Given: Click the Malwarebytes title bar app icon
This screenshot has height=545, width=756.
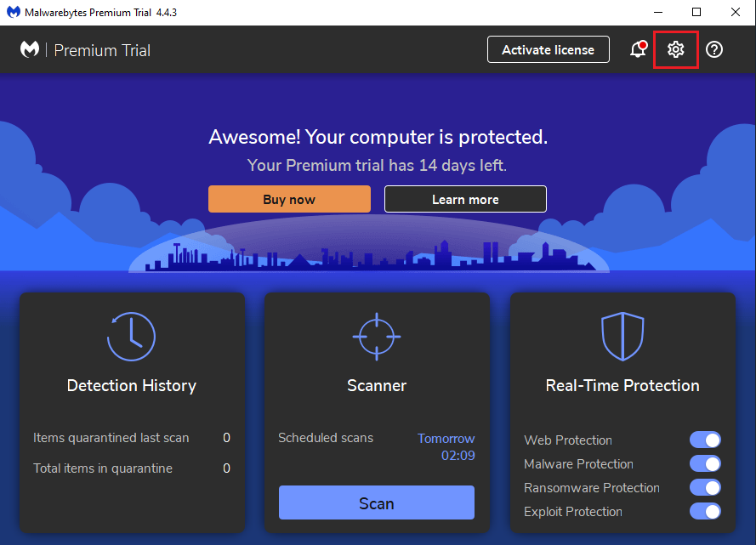Looking at the screenshot, I should click(x=13, y=12).
